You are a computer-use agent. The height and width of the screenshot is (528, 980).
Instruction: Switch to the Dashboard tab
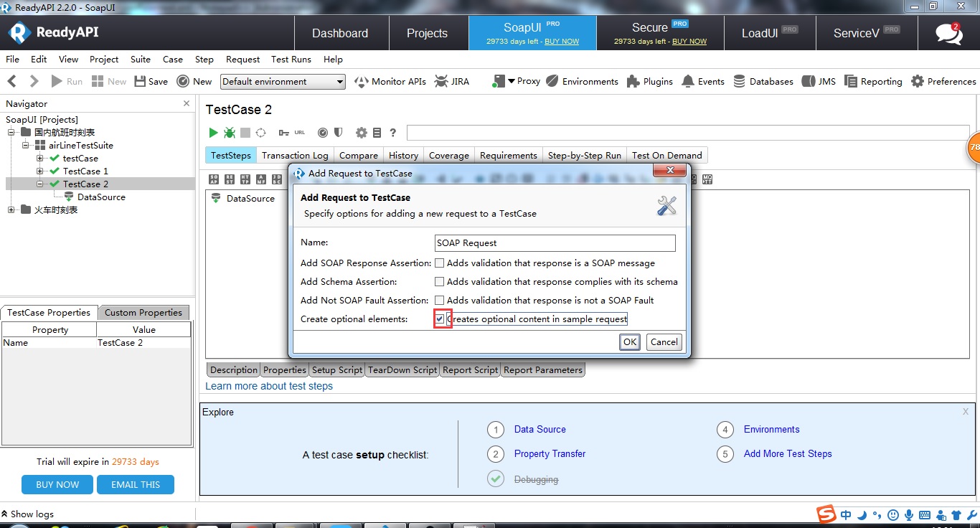click(x=340, y=33)
